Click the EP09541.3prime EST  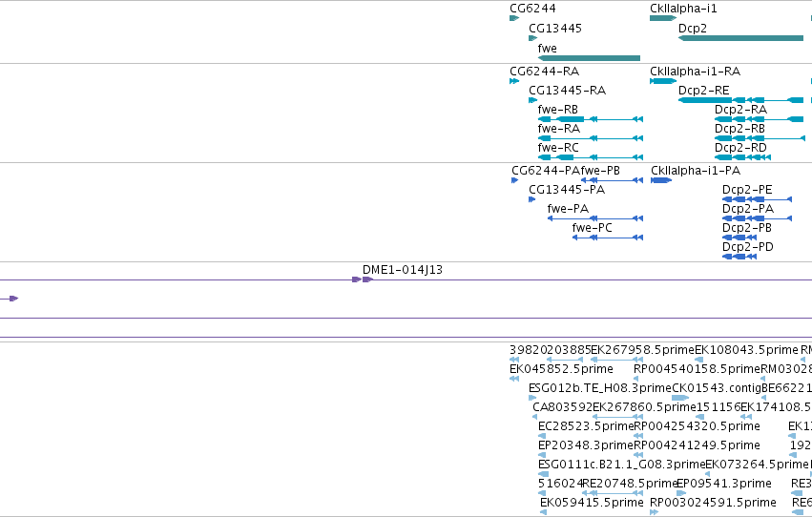click(x=681, y=494)
